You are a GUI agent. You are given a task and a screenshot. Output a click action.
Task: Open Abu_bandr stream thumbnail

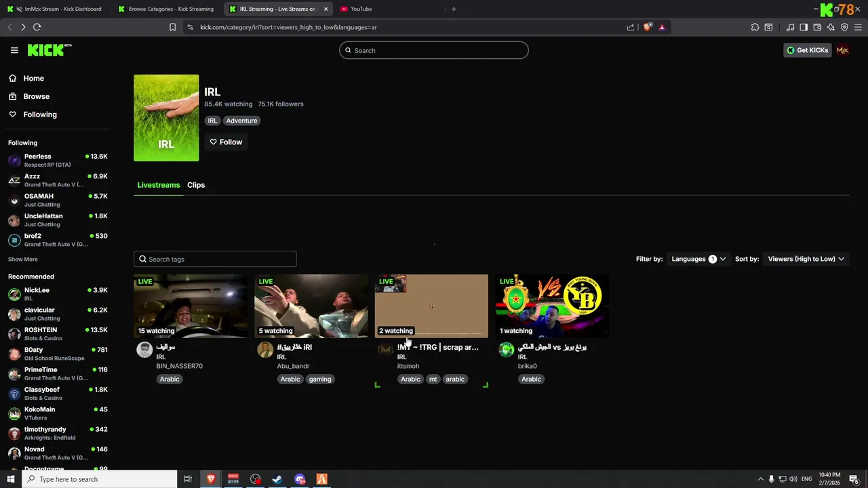coord(311,306)
